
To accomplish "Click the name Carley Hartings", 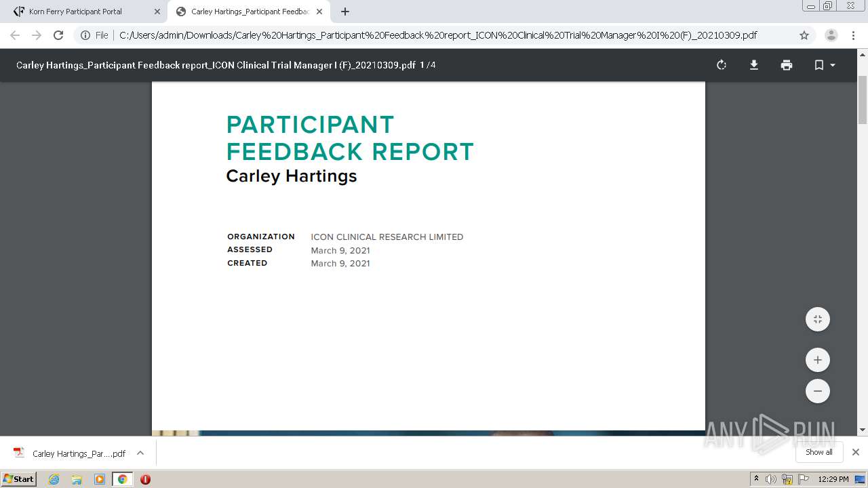I will tap(292, 176).
